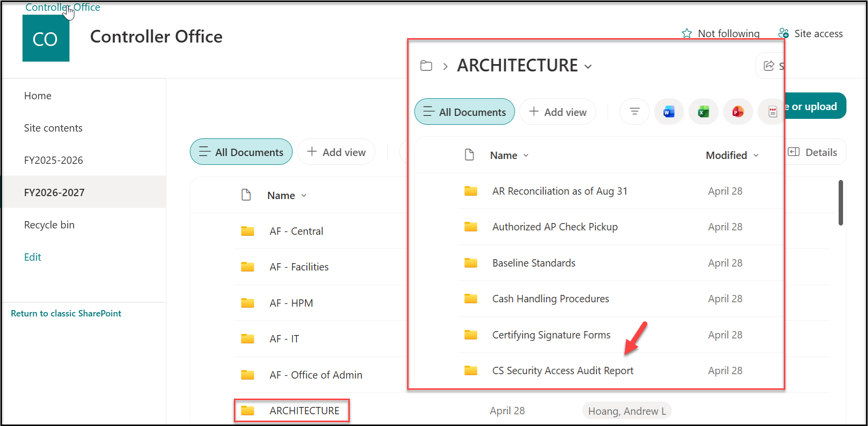
Task: Open FY2025-2026 in left navigation
Action: (x=53, y=160)
